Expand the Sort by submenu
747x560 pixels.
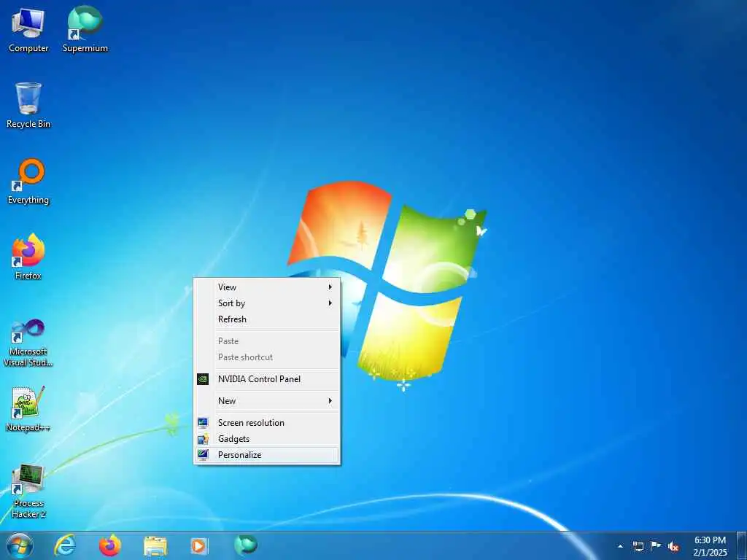[x=267, y=303]
